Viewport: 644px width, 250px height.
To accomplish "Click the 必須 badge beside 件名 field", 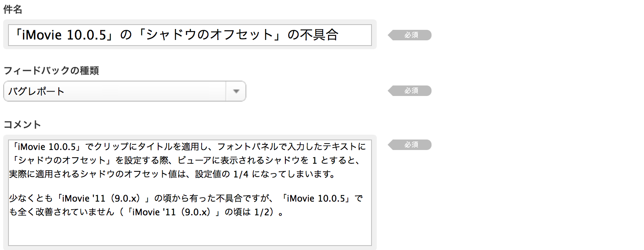I will coord(411,35).
